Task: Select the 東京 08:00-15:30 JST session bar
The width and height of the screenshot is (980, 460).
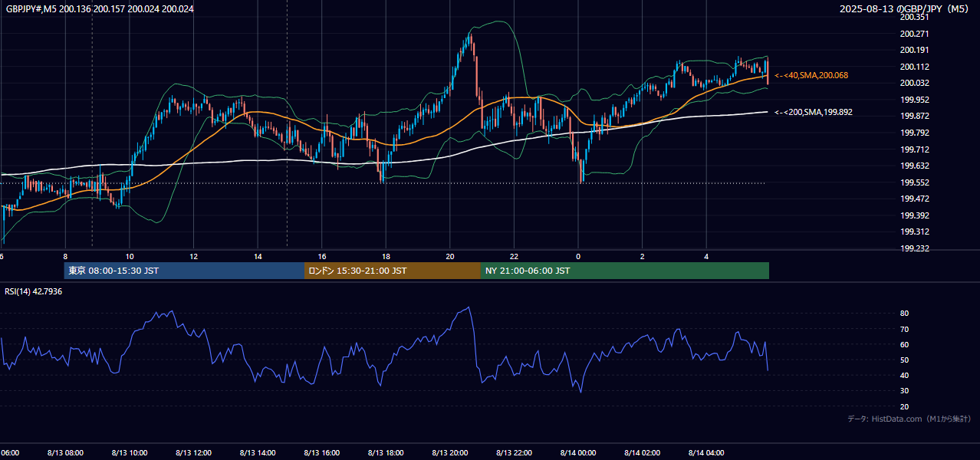Action: 184,271
